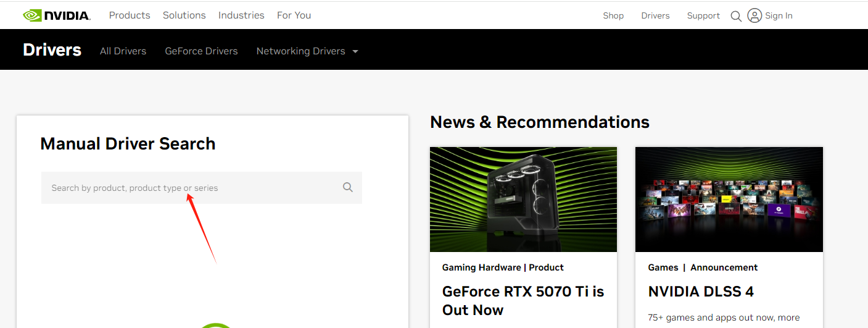Open the Industries menu

(x=241, y=15)
